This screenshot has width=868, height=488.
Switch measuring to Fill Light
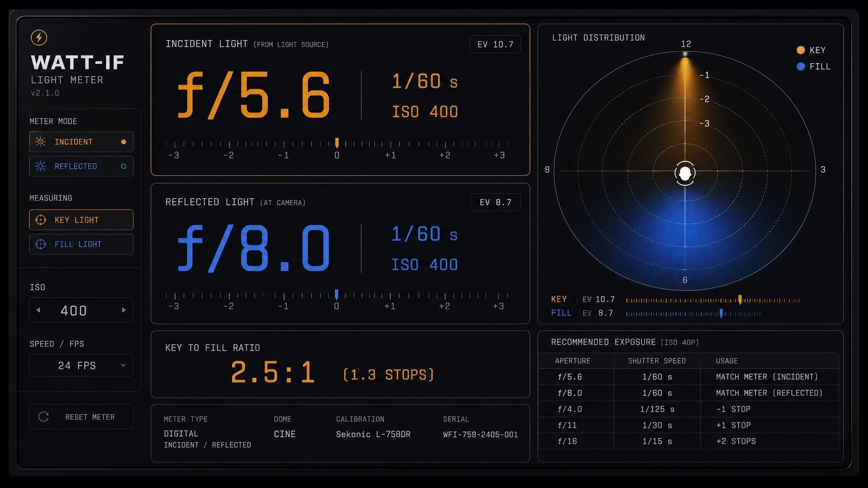(x=81, y=244)
